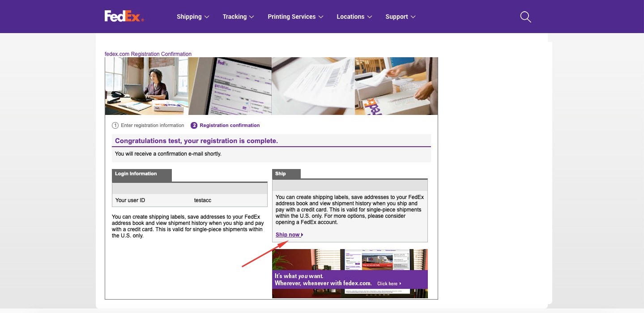
Task: Click the photo of woman at laptop
Action: (146, 86)
